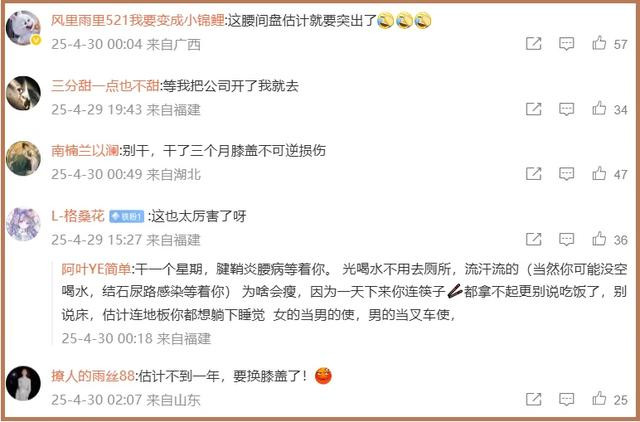Click the 铁粉1 badge next to L-格桑花
The height and width of the screenshot is (422, 640).
click(x=127, y=216)
